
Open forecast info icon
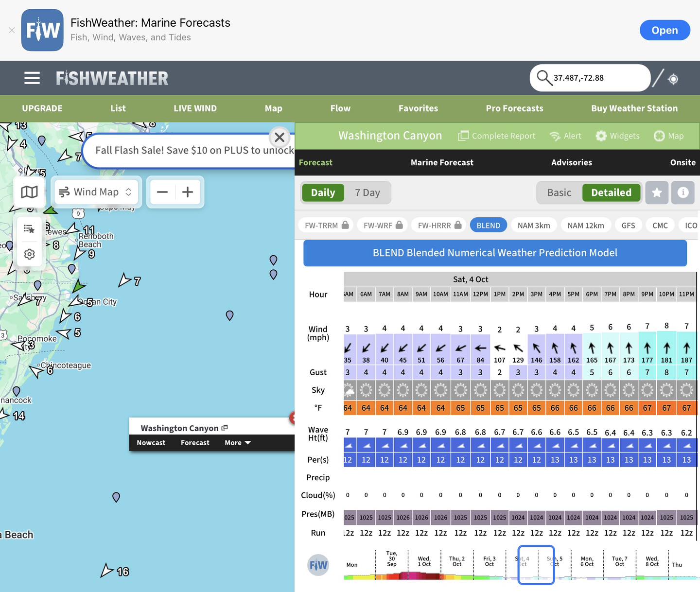(x=683, y=192)
